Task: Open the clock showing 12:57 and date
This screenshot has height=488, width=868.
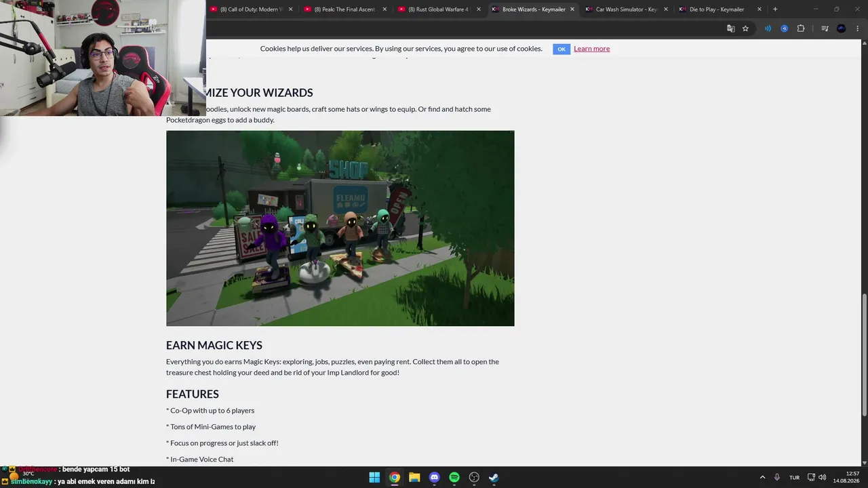Action: click(847, 477)
